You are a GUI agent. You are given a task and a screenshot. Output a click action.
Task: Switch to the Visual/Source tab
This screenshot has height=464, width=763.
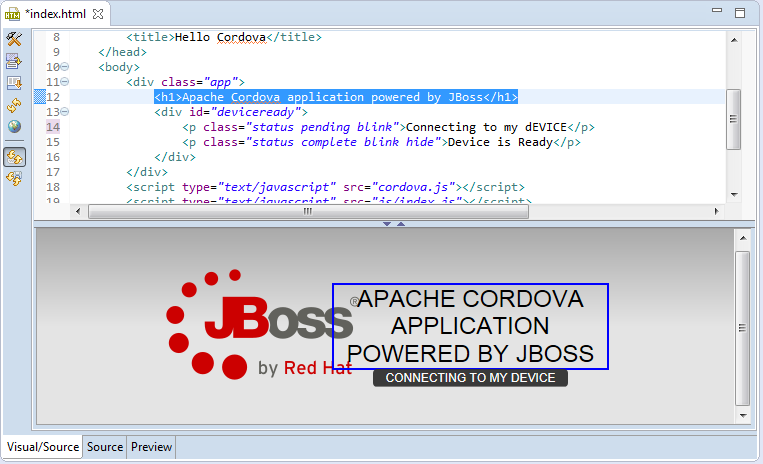(43, 446)
